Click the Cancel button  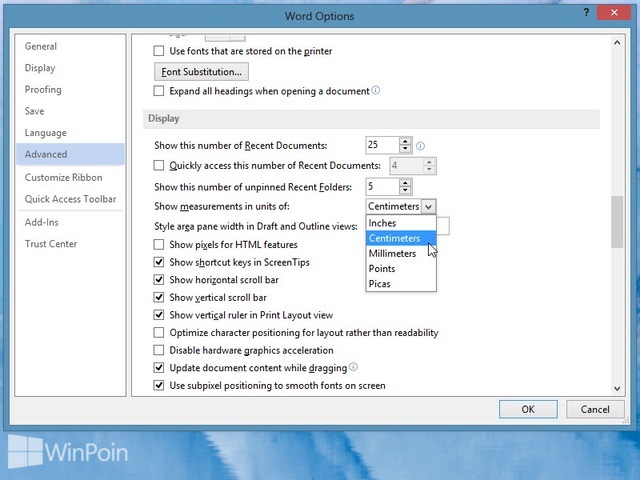click(x=595, y=409)
